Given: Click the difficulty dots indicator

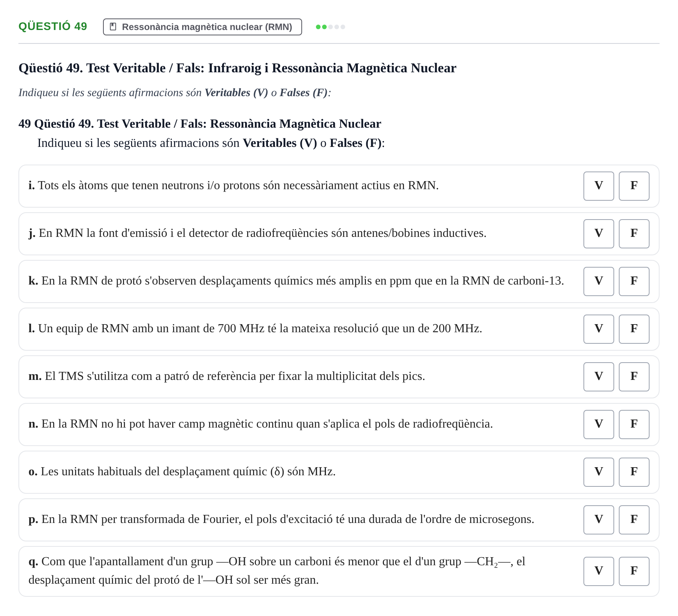Looking at the screenshot, I should 331,27.
